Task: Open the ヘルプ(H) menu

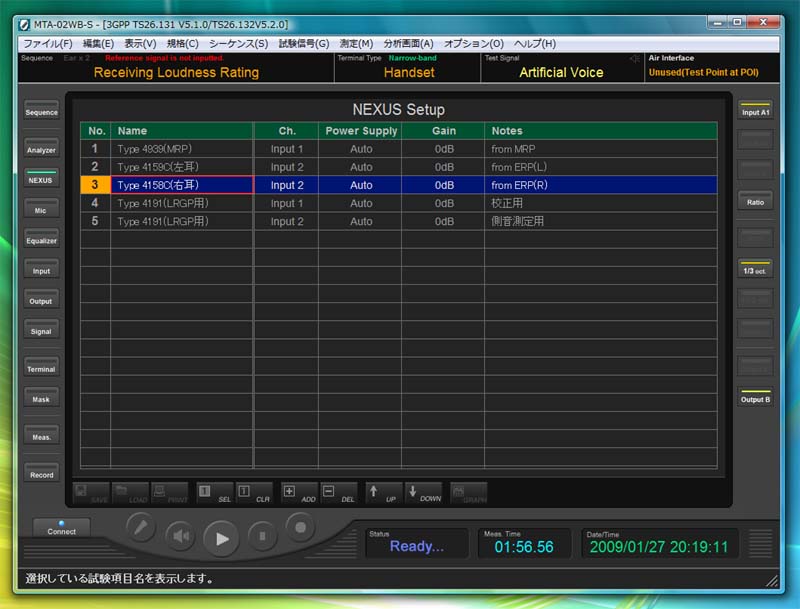Action: pos(535,44)
